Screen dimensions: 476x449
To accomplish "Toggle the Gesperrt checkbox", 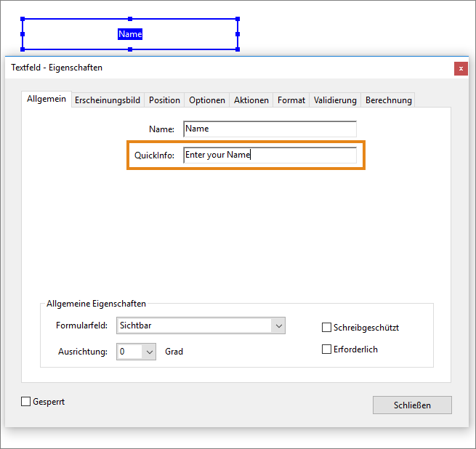I will click(26, 401).
